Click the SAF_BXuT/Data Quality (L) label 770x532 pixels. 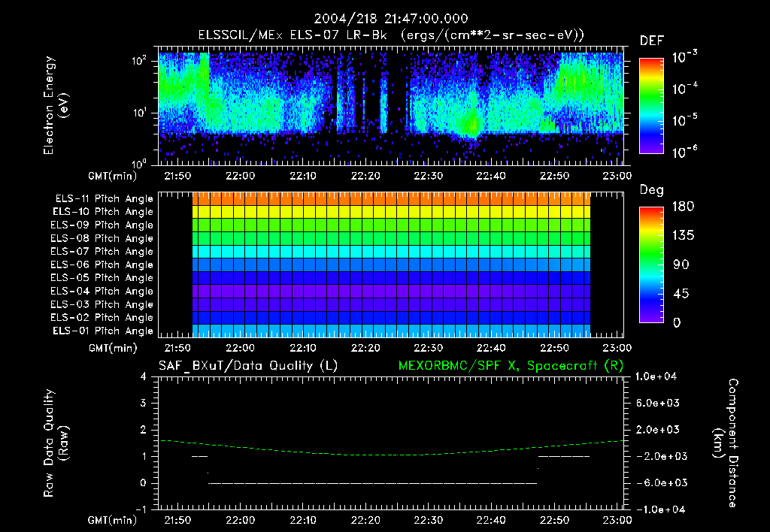248,366
